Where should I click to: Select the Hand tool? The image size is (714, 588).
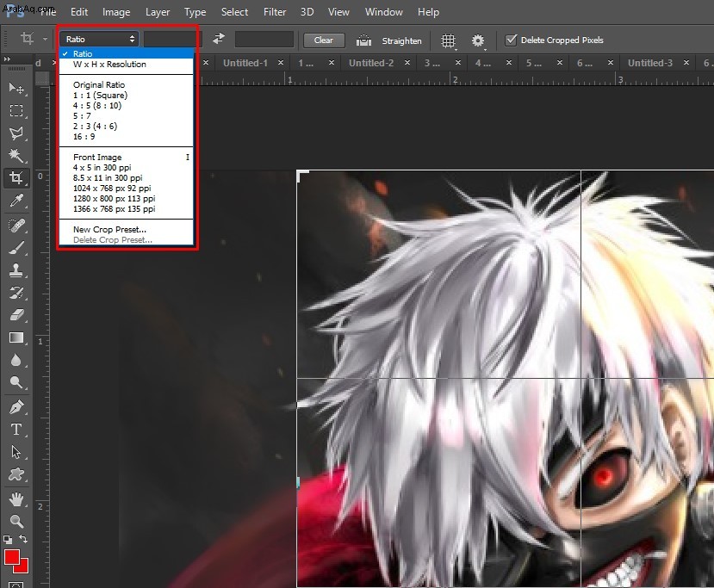click(x=16, y=499)
